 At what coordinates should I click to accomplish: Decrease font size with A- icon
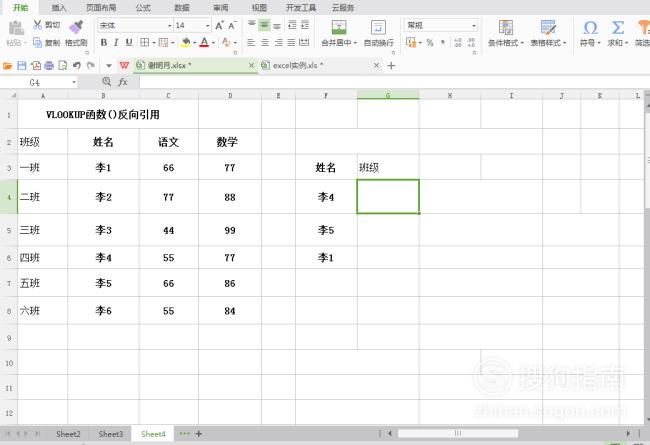click(233, 25)
